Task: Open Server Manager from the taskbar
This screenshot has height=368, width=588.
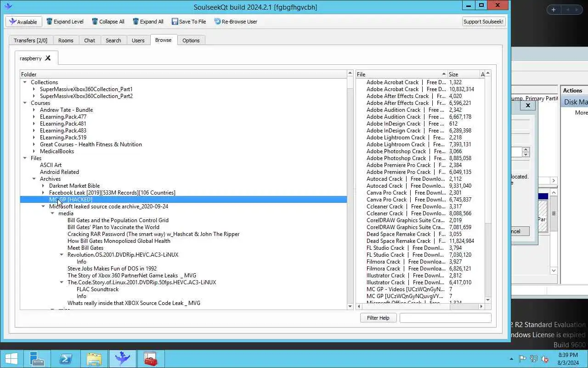Action: click(x=37, y=359)
